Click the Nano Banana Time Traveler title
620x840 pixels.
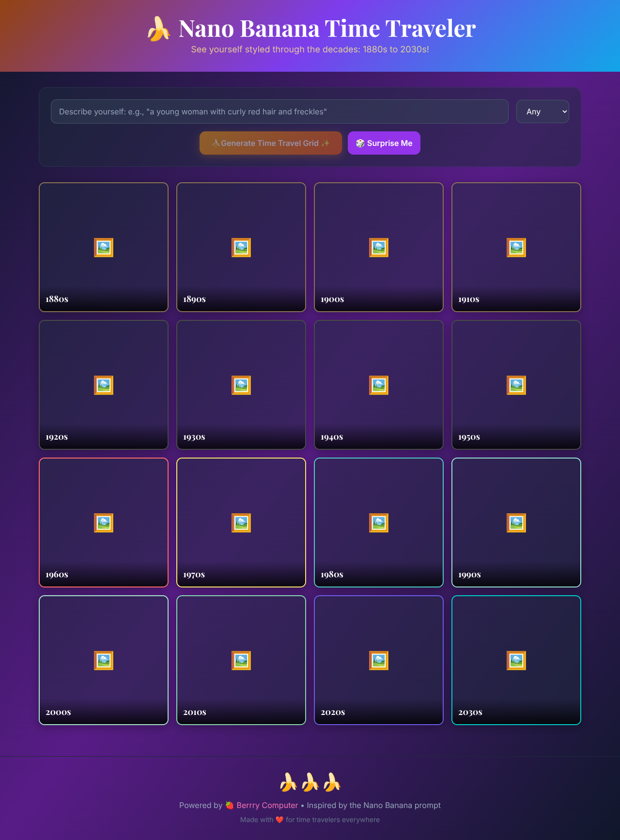(327, 29)
